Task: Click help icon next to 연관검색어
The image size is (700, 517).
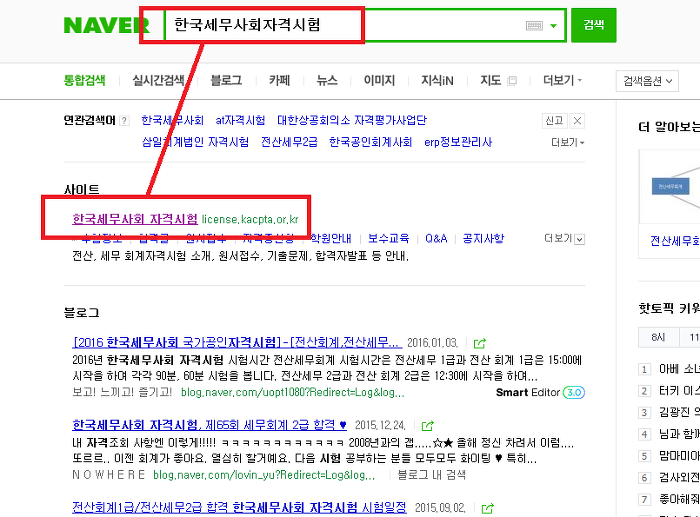Action: point(125,121)
